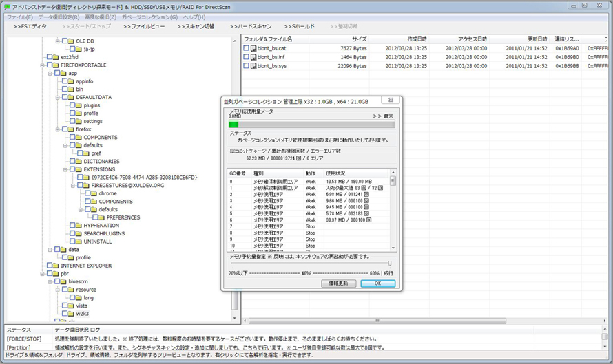The height and width of the screenshot is (364, 613).
Task: Check the SEARCHPLUGINS folder checkbox
Action: (x=73, y=233)
